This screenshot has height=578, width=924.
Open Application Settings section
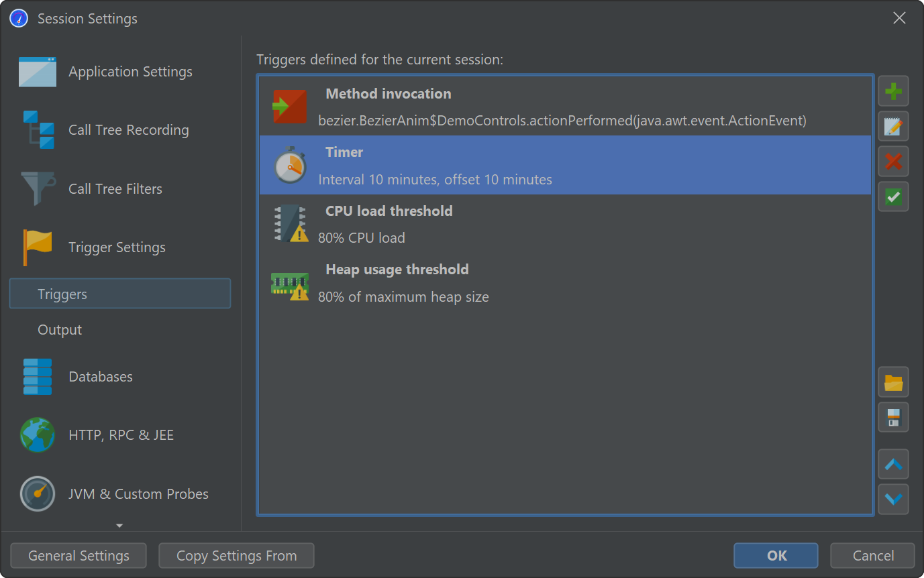tap(130, 72)
